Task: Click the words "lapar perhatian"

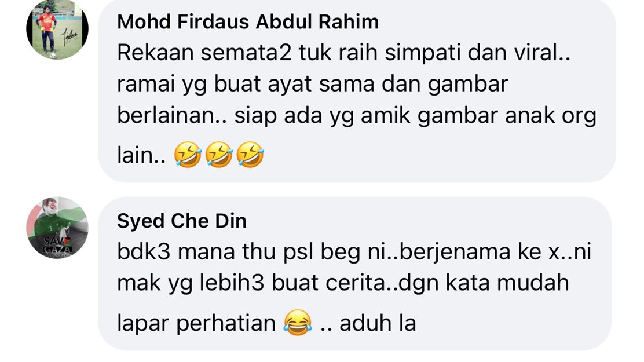Action: coord(196,323)
